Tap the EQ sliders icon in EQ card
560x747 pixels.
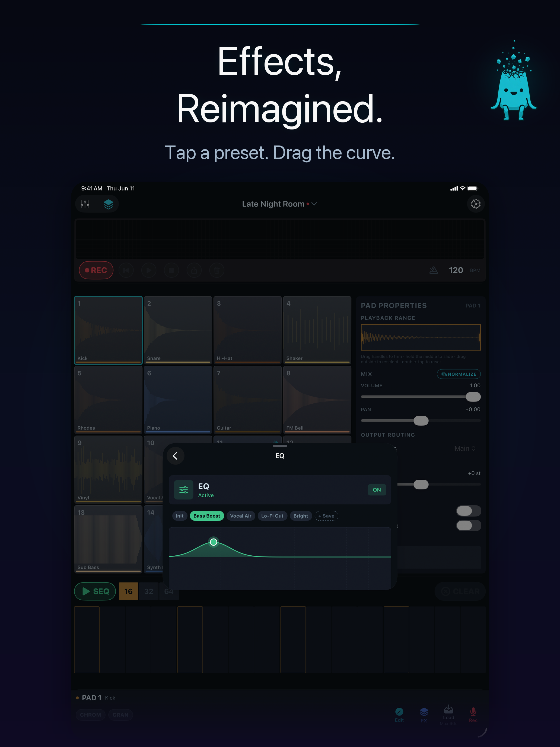coord(184,490)
